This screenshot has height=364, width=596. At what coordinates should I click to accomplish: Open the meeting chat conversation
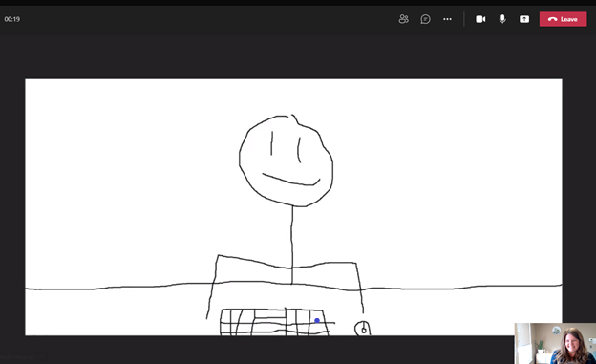tap(425, 19)
